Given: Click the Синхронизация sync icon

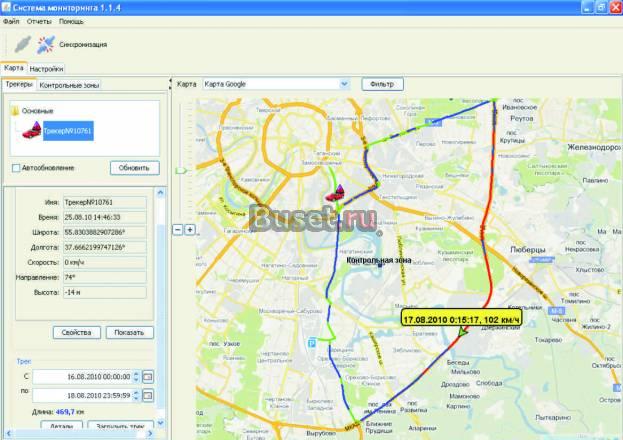Looking at the screenshot, I should [x=46, y=44].
